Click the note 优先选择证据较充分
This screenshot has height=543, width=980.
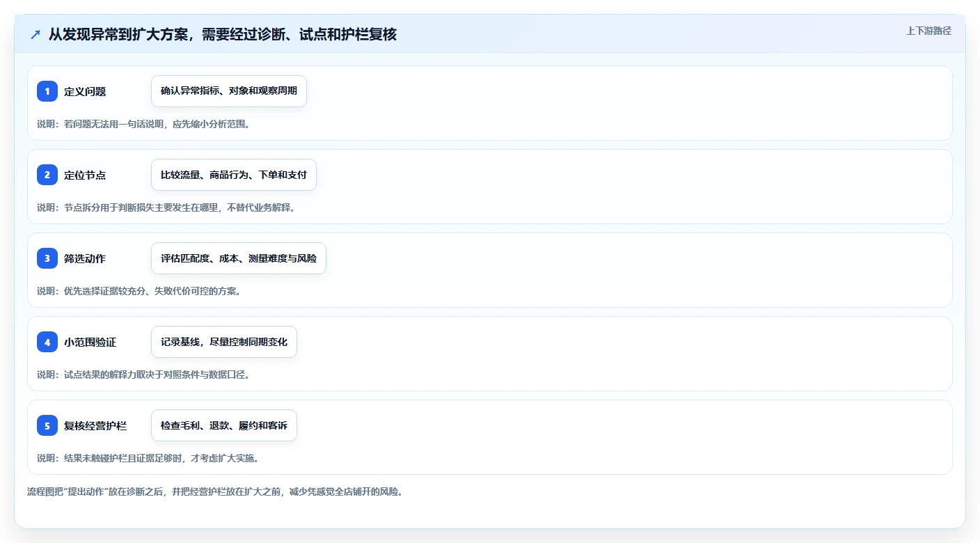139,291
